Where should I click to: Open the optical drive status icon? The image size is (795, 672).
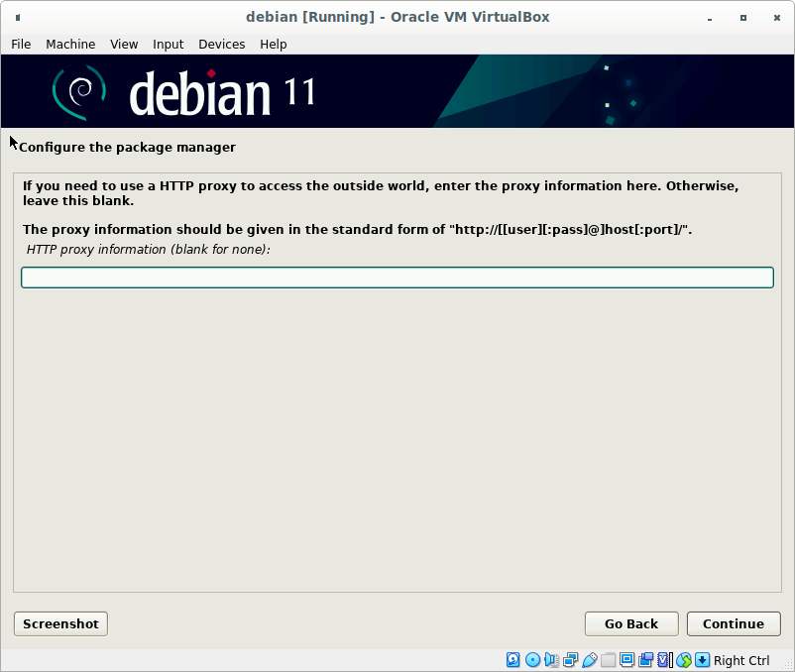click(x=532, y=660)
